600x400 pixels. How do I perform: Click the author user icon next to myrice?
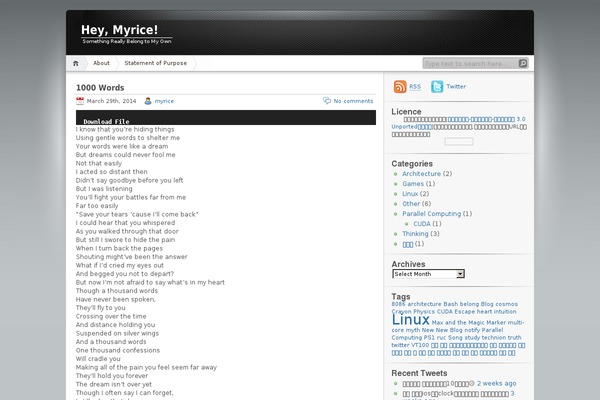(x=148, y=101)
